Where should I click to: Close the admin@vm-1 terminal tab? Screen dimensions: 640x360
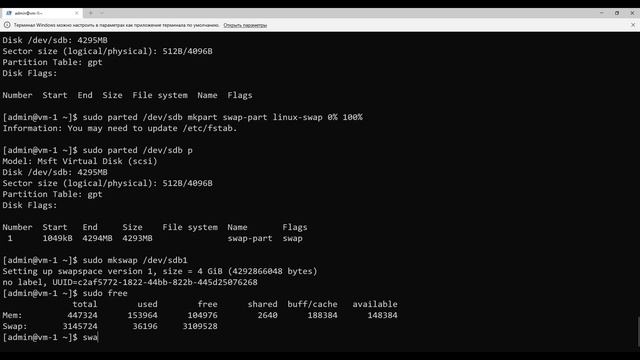click(x=76, y=13)
